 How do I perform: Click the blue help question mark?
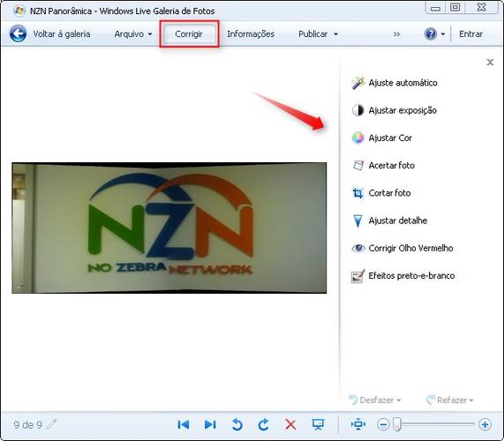[x=431, y=34]
